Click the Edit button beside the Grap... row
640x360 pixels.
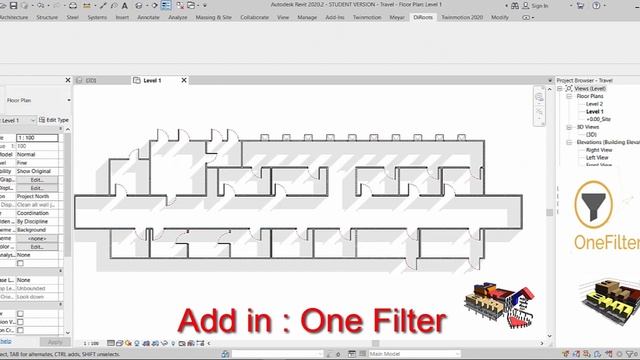click(37, 180)
